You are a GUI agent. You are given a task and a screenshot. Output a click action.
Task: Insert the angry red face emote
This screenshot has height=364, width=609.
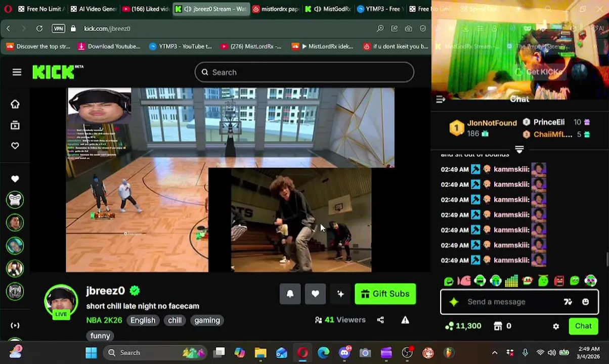tap(559, 281)
